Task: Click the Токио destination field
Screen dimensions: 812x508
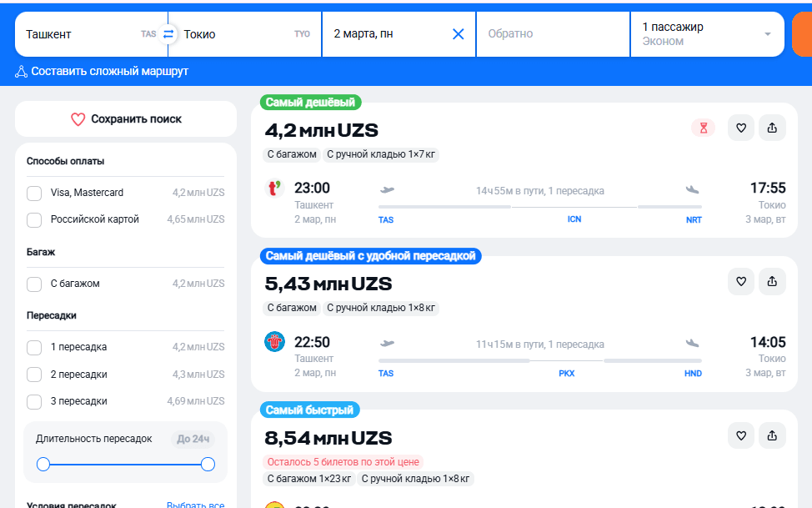Action: coord(245,34)
